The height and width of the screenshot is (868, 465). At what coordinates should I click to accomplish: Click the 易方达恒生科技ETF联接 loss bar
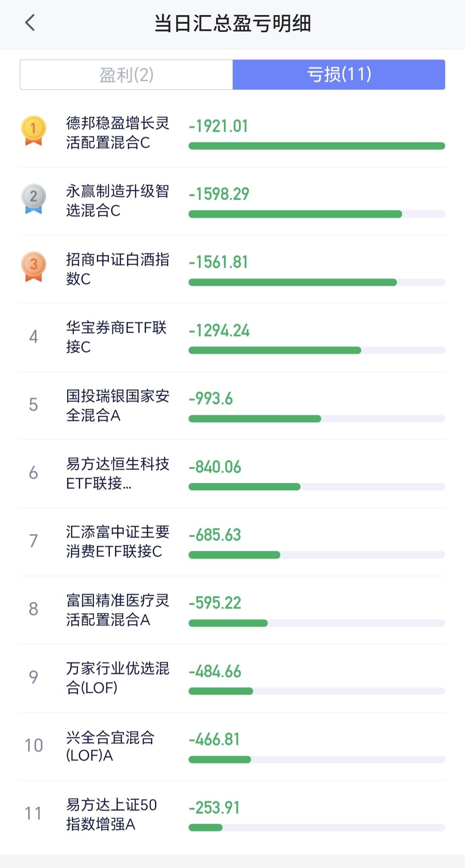tap(316, 487)
